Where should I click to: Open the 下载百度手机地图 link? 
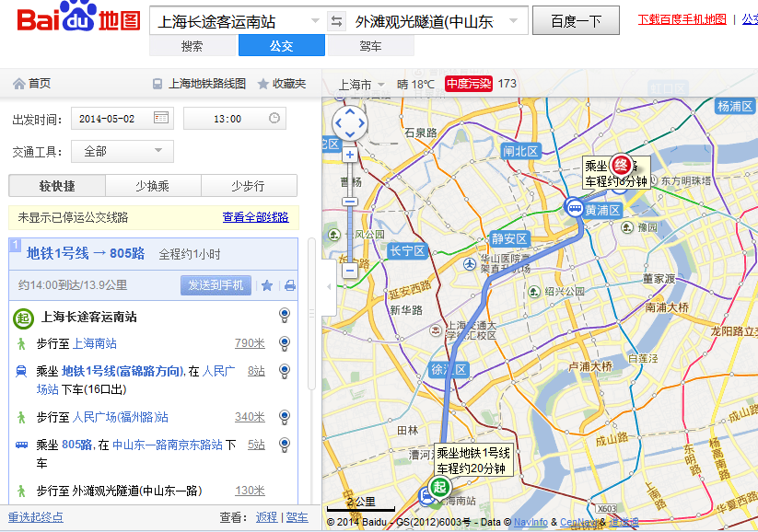click(x=682, y=19)
